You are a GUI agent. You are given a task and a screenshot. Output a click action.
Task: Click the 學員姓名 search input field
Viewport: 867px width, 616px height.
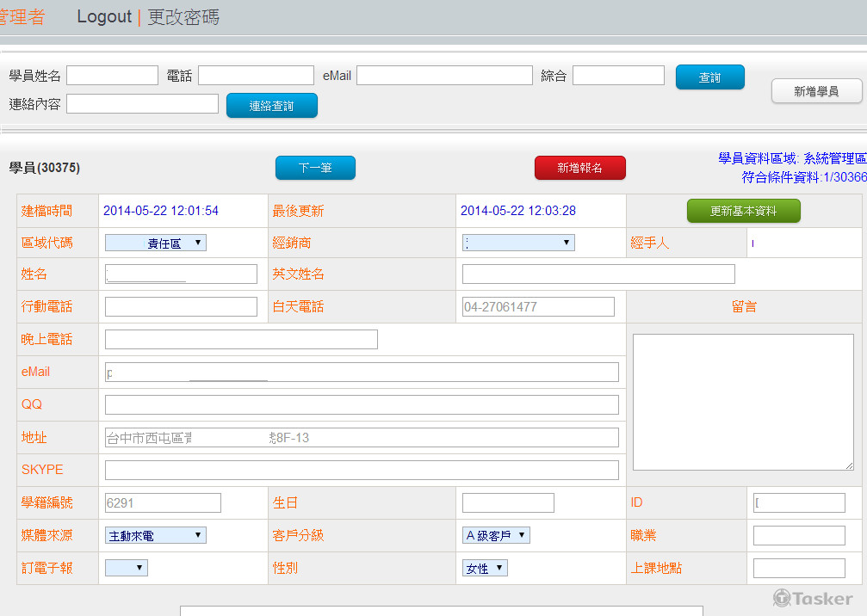[x=112, y=75]
